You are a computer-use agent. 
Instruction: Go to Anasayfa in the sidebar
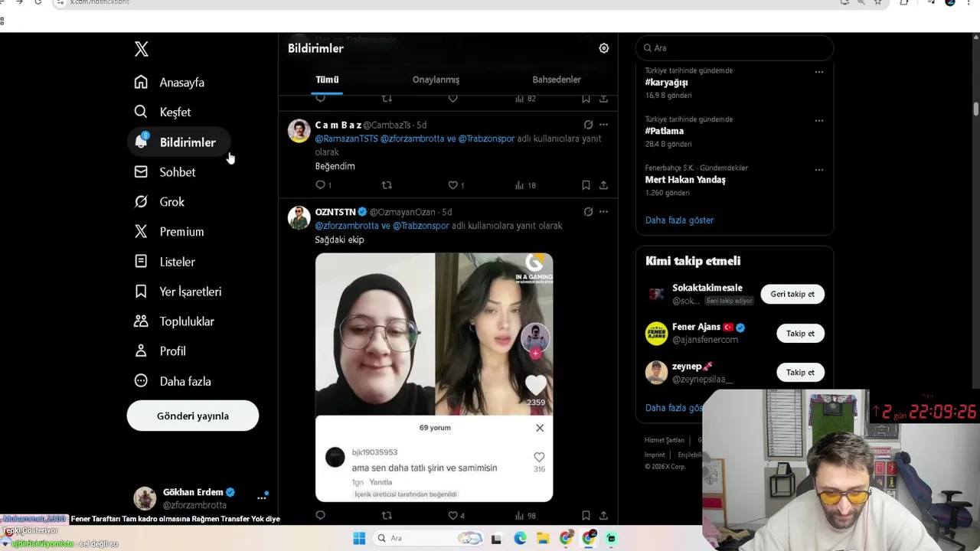[x=169, y=83]
